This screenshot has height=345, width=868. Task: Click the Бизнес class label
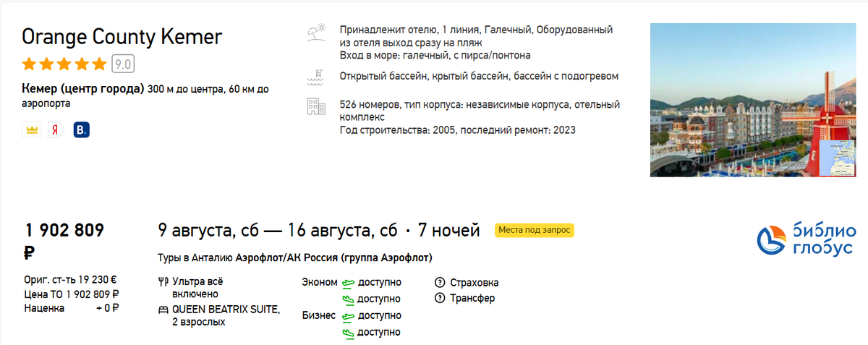click(319, 315)
